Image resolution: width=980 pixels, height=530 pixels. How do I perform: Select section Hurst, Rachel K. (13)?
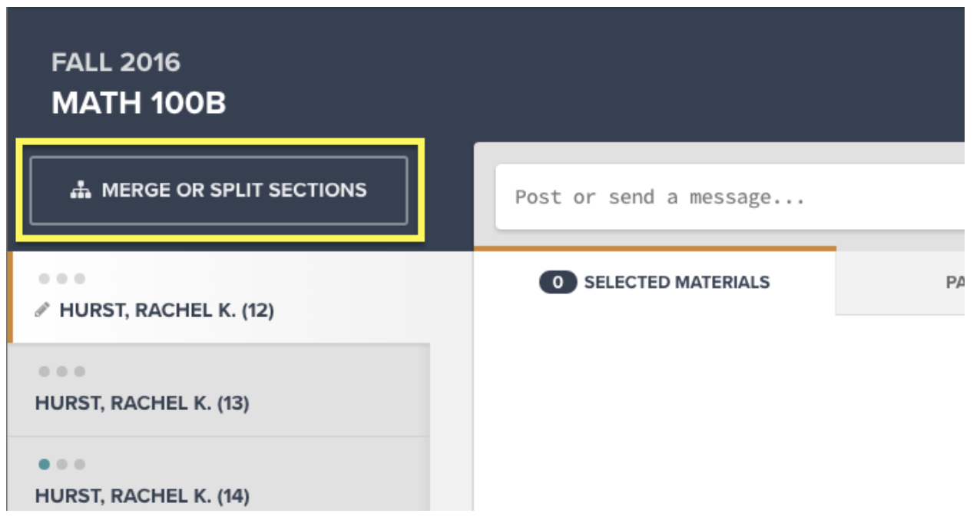(219, 389)
